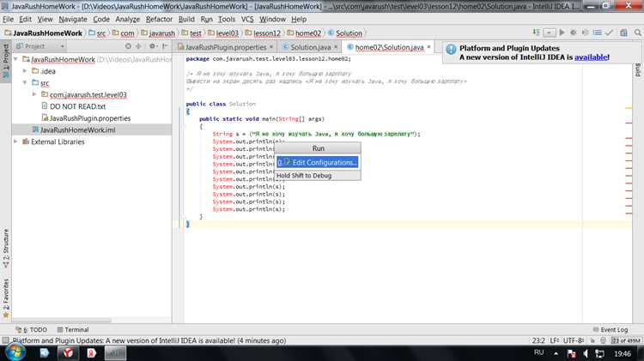Toggle the 2: Favorites side tool button
The width and height of the screenshot is (644, 361).
click(x=6, y=298)
